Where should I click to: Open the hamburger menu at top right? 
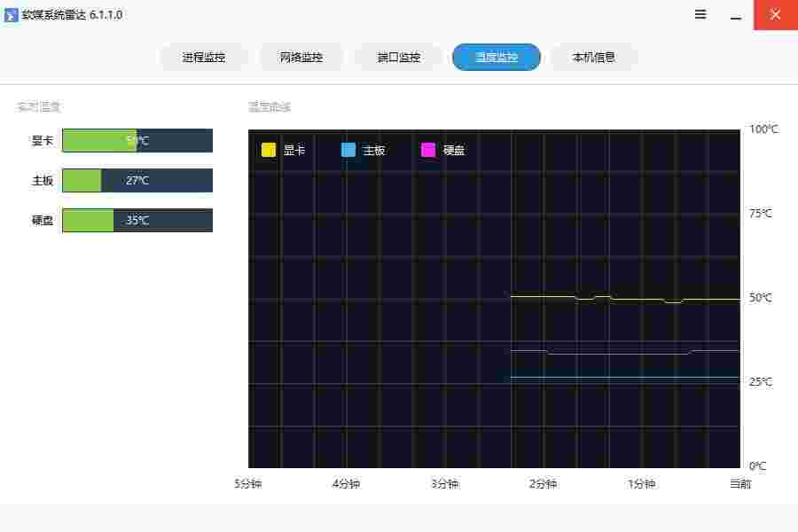[x=700, y=14]
